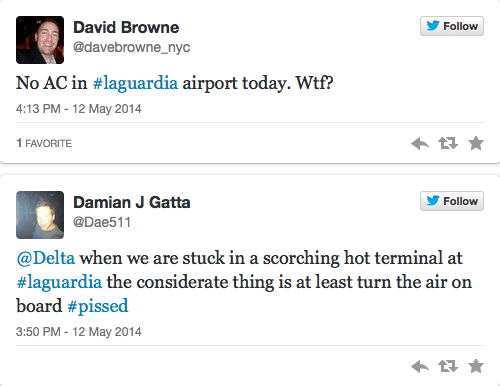View the 1 FAVORITE count
The image size is (500, 386).
tap(44, 143)
